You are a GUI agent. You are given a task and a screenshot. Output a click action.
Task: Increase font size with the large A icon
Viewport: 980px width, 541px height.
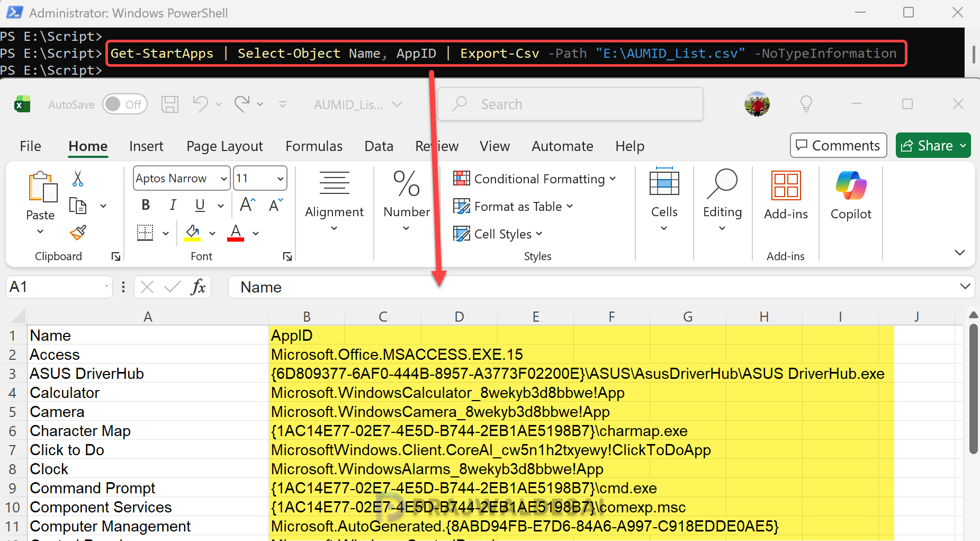248,205
